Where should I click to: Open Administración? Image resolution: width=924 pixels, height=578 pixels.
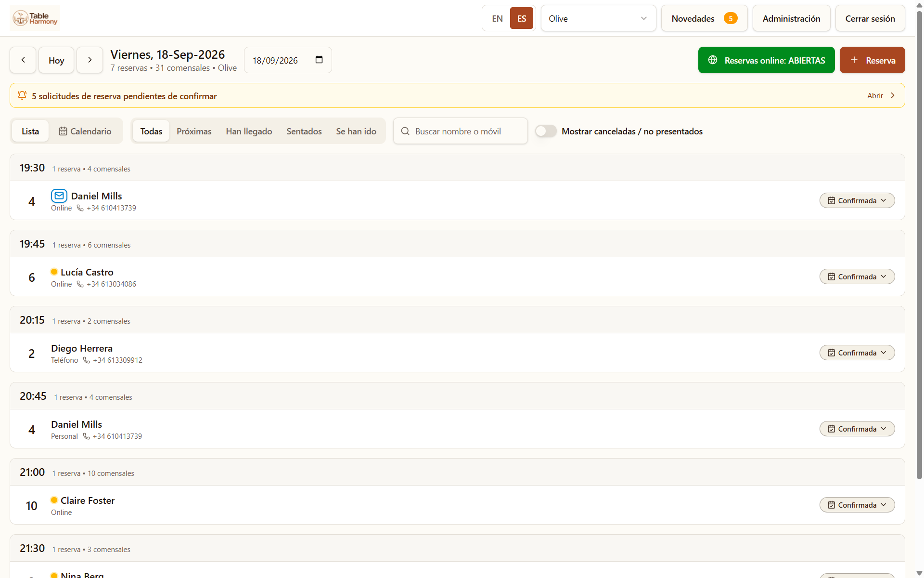(791, 18)
